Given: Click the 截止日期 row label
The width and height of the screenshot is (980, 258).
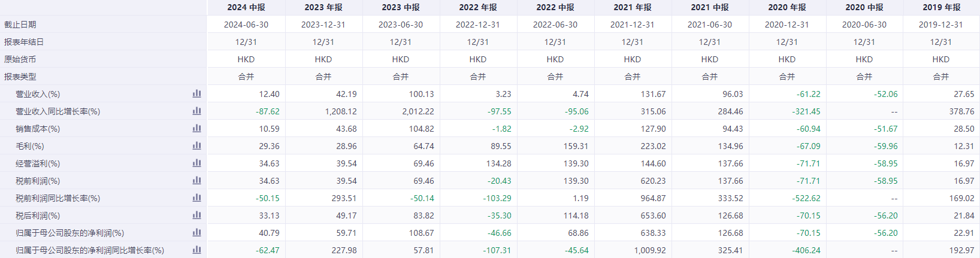Looking at the screenshot, I should point(20,25).
